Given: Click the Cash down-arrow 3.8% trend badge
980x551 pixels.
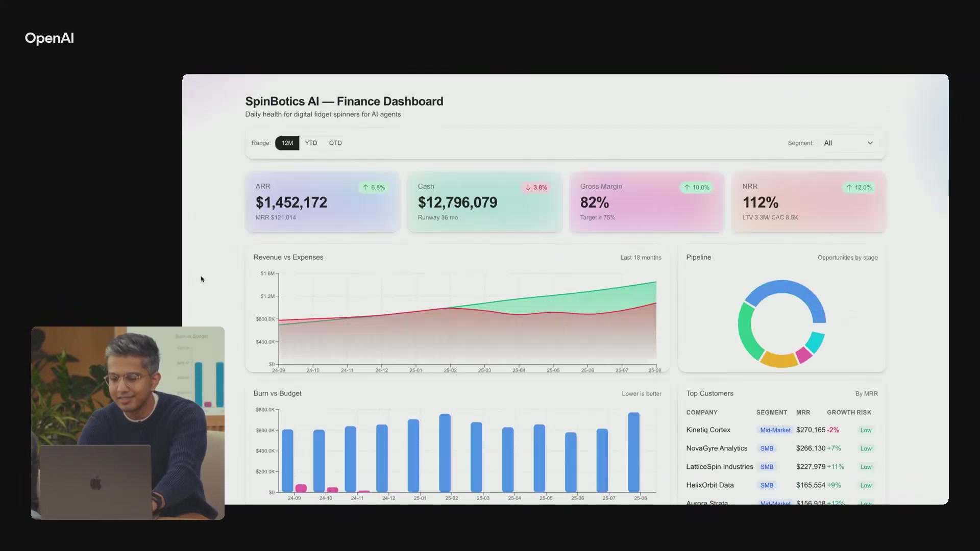Looking at the screenshot, I should [x=536, y=187].
